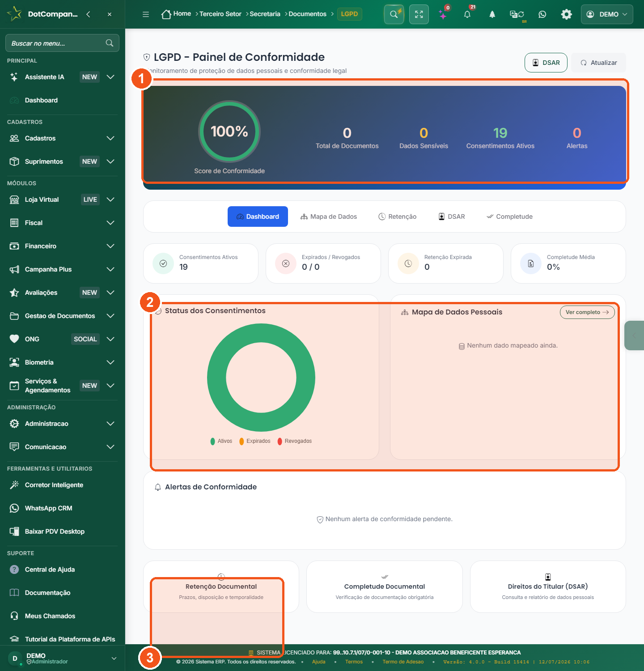Click the DSAR button near the title
The height and width of the screenshot is (671, 644).
tap(546, 63)
